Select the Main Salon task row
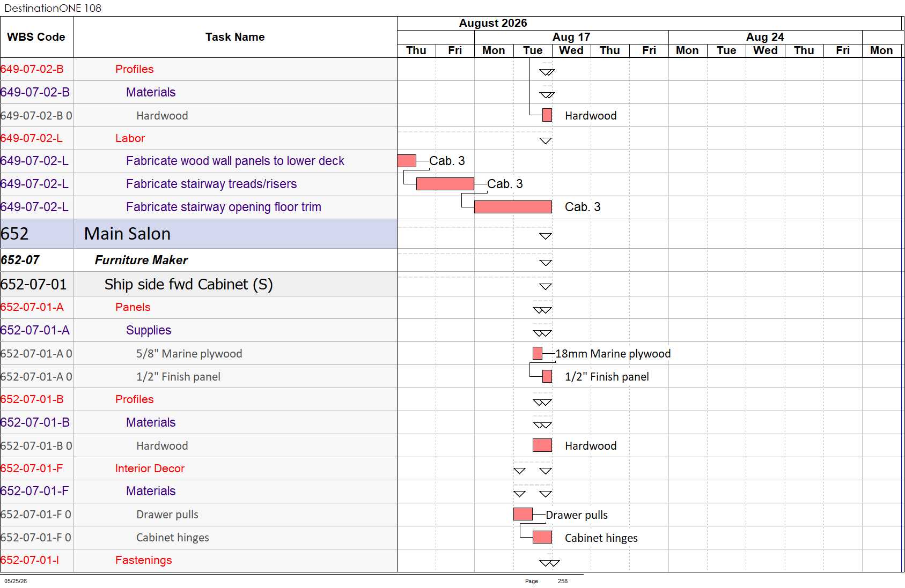Viewport: 905px width, 588px height. (x=198, y=234)
